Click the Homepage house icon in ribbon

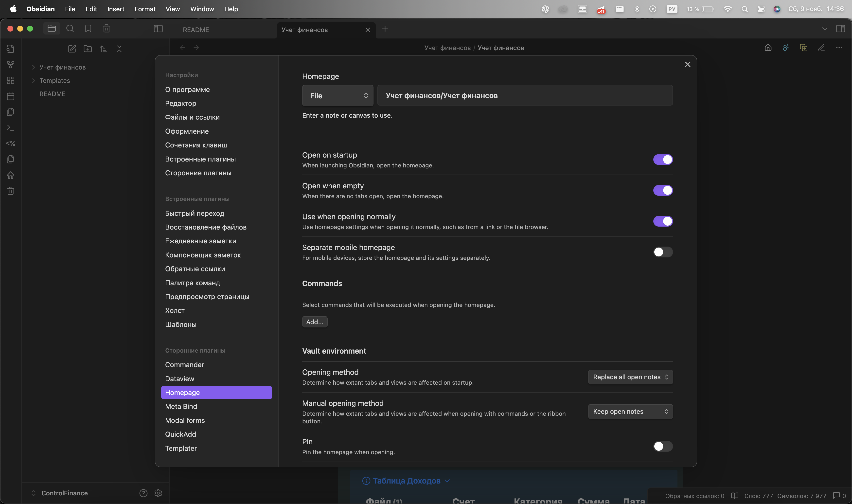coord(11,175)
